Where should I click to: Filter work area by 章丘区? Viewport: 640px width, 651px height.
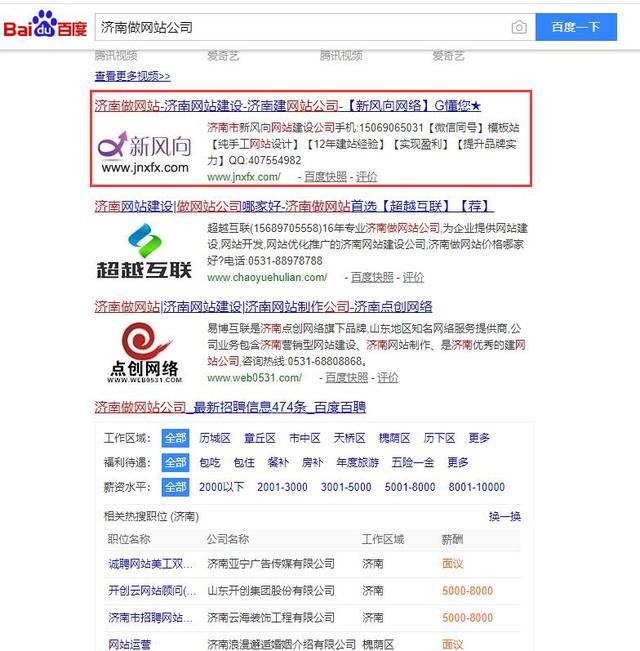pyautogui.click(x=260, y=438)
